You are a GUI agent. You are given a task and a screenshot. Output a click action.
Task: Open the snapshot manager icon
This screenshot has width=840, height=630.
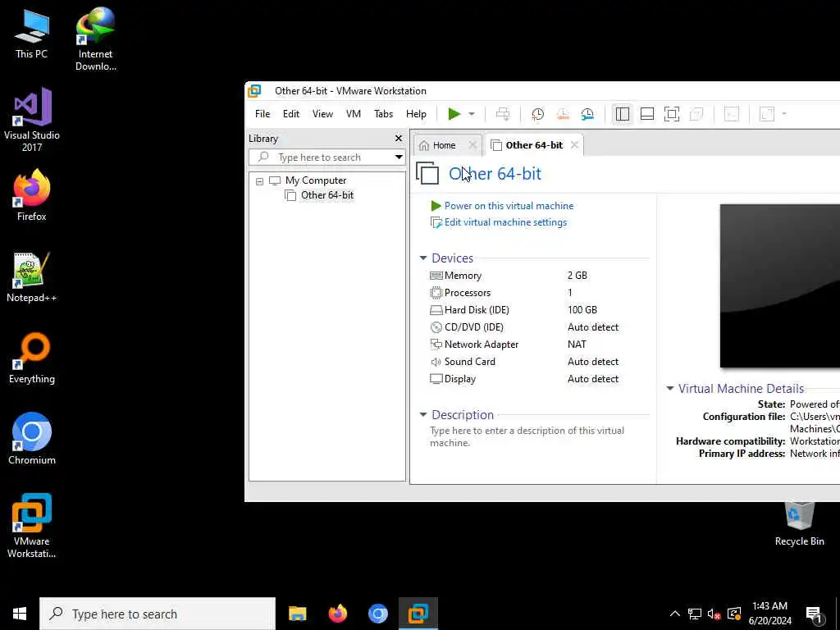tap(587, 113)
